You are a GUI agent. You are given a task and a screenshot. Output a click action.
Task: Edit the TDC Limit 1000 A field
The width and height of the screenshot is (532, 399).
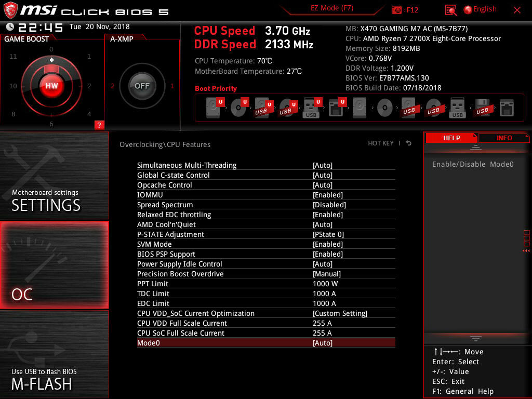coord(324,294)
